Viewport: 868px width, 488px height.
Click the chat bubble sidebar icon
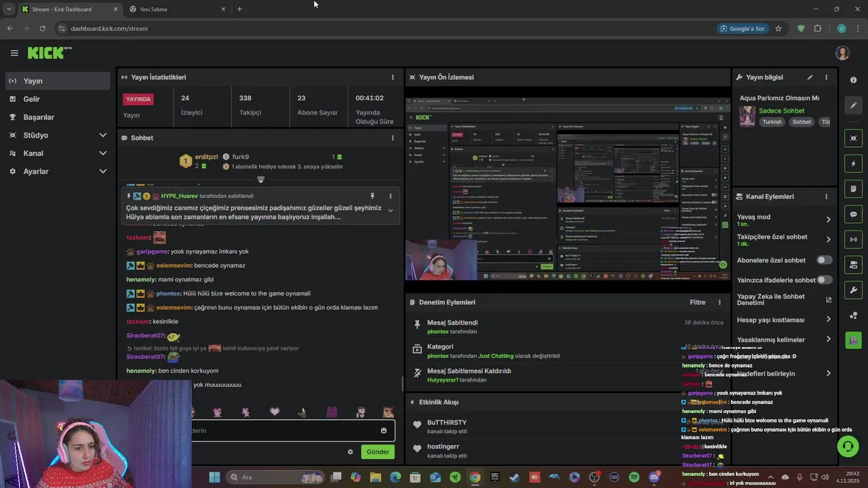853,214
